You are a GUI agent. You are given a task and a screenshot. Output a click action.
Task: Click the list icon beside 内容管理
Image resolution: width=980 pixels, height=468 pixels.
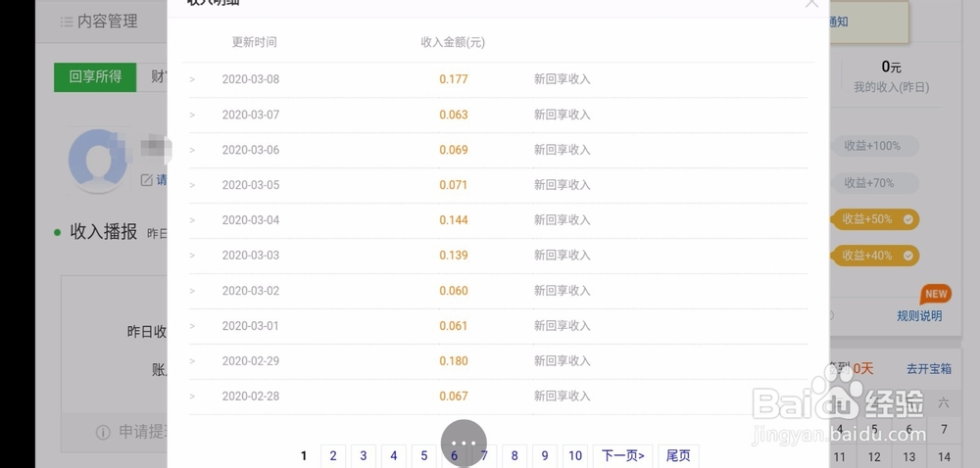click(67, 22)
